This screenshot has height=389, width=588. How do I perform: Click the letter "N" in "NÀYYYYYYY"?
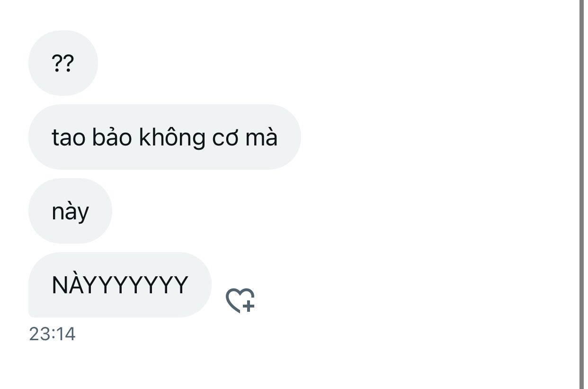point(59,285)
